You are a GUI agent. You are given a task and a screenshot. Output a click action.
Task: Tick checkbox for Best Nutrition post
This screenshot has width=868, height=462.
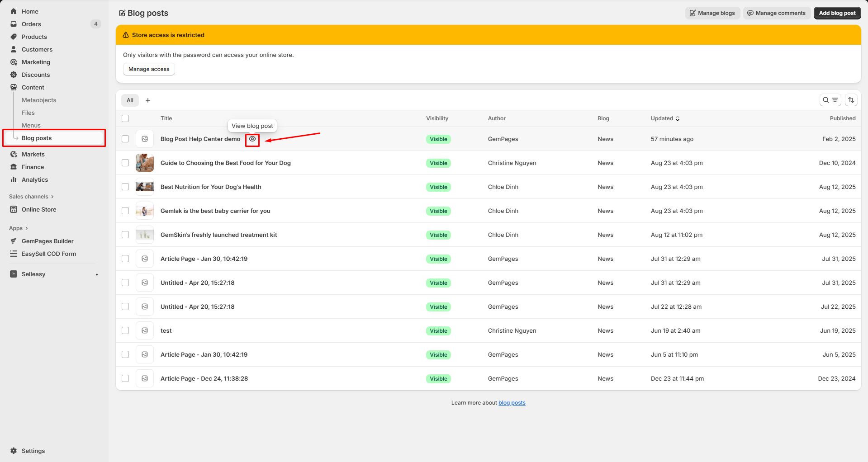(125, 187)
